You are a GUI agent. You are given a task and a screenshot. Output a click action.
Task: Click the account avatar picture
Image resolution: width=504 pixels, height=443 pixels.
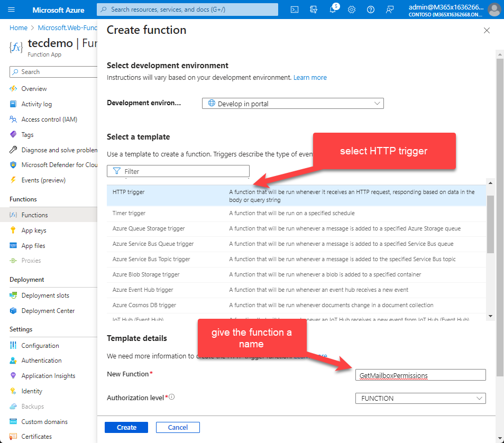tap(494, 10)
